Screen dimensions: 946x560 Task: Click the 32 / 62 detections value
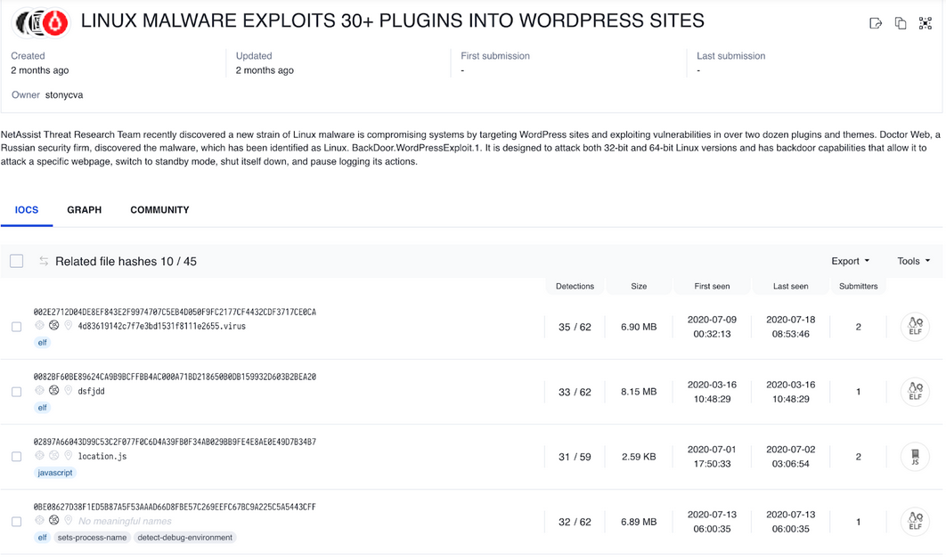[575, 522]
